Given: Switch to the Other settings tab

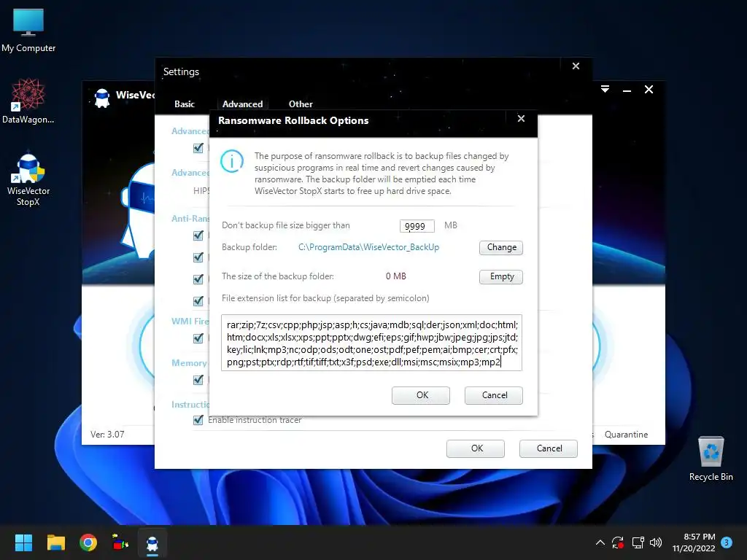Looking at the screenshot, I should pos(301,104).
